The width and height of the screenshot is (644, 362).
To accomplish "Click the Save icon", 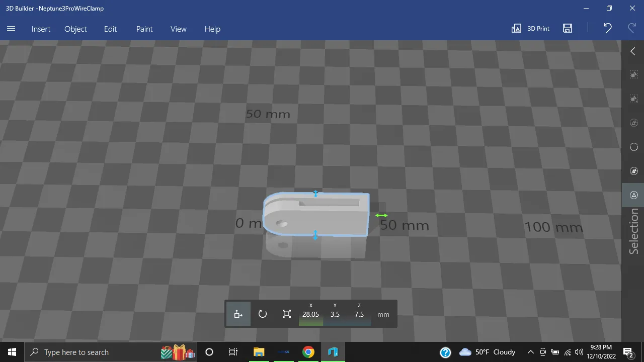I will (568, 29).
